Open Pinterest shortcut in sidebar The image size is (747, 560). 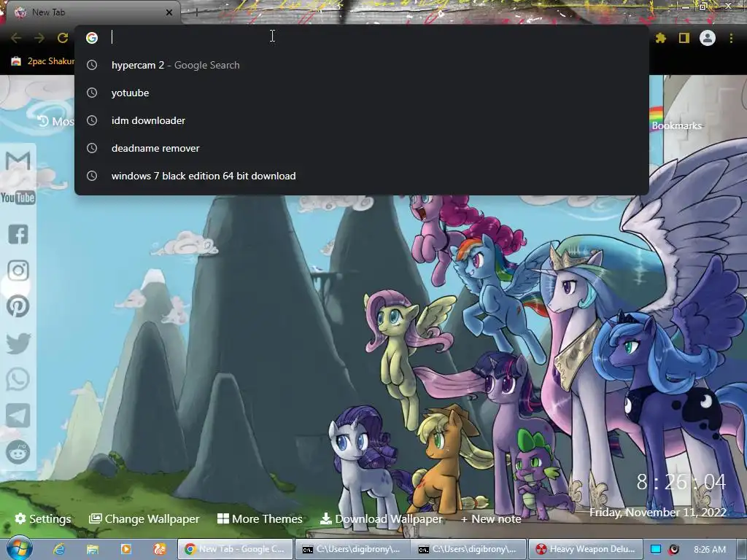[18, 307]
